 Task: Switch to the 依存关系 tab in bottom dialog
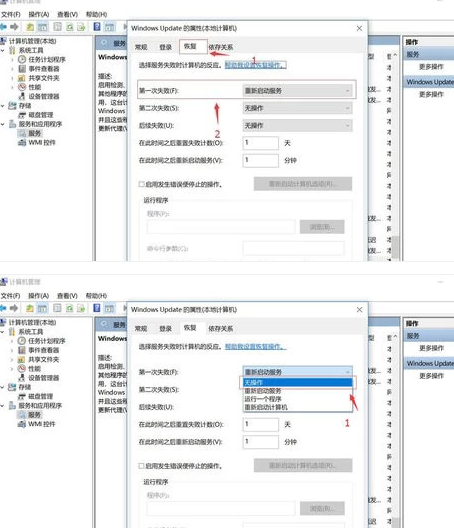tap(221, 329)
